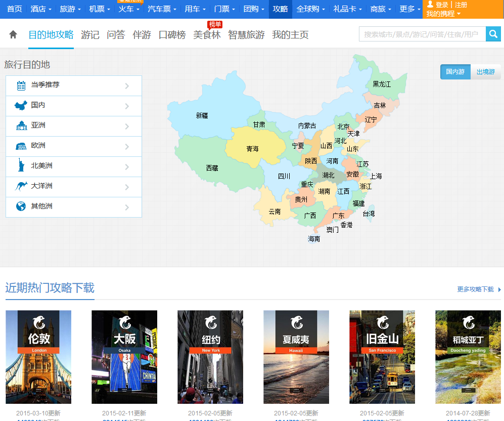Open the 旅游 top menu
Image resolution: width=504 pixels, height=421 pixels.
[70, 9]
